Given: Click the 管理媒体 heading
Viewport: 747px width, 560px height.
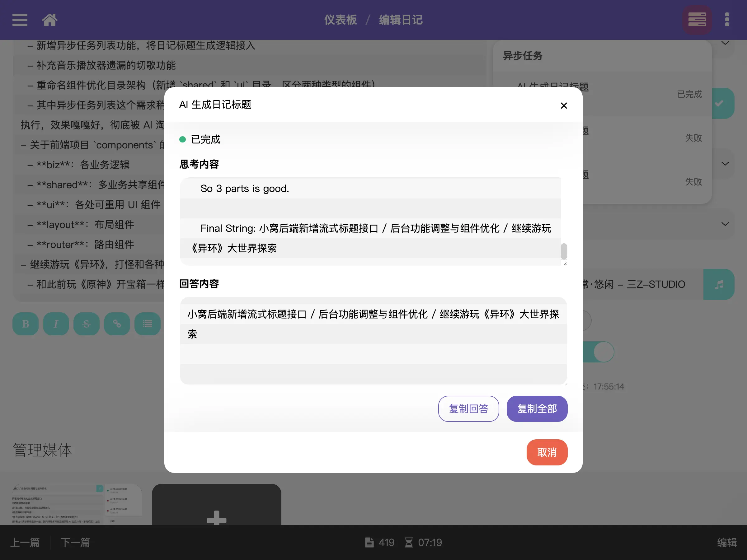Looking at the screenshot, I should click(x=42, y=450).
